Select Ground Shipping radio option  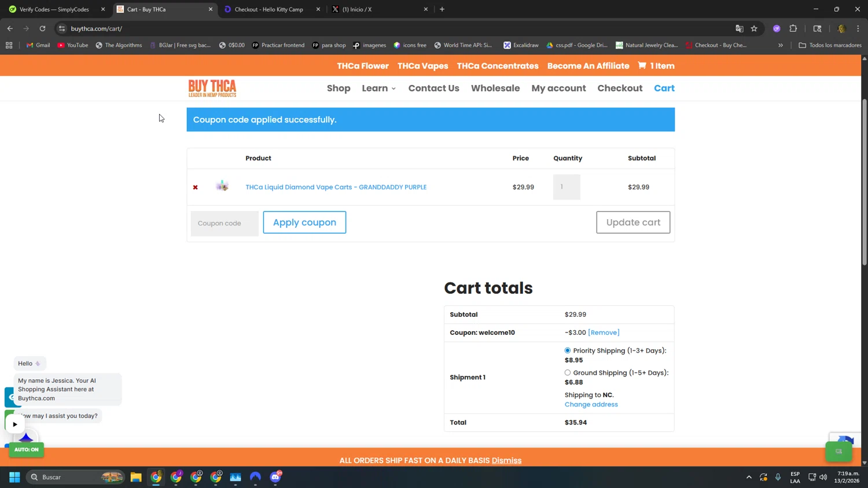pos(568,373)
